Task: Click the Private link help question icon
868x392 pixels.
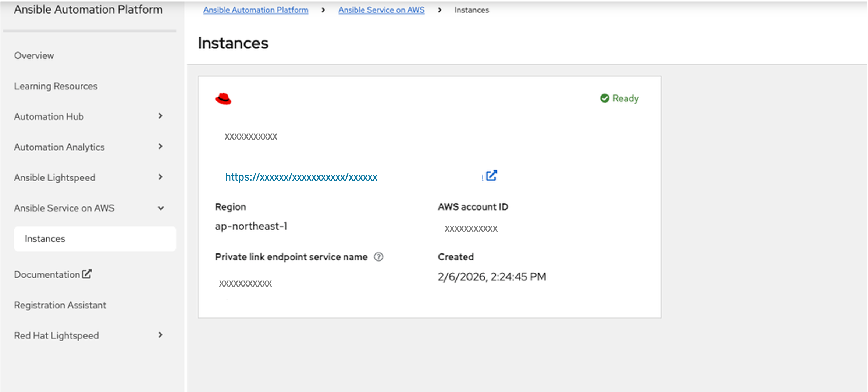Action: (x=378, y=257)
